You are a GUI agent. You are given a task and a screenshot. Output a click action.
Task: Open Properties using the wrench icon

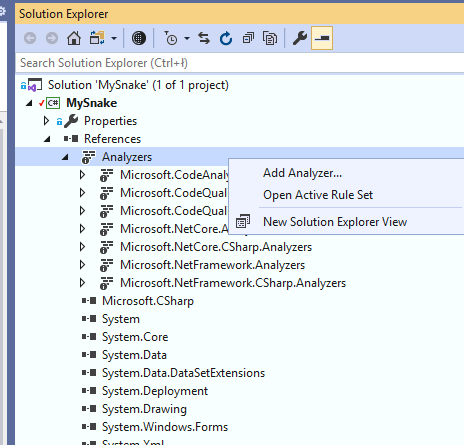tap(300, 38)
